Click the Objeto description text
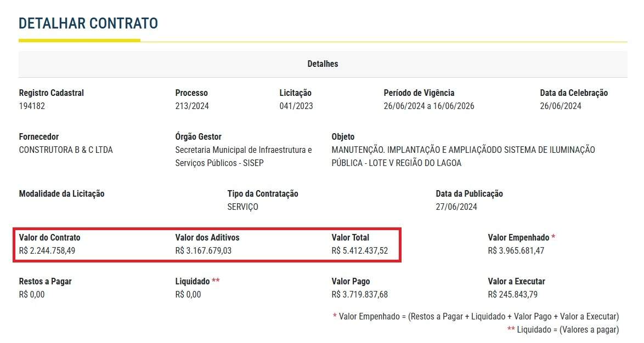 tap(463, 156)
